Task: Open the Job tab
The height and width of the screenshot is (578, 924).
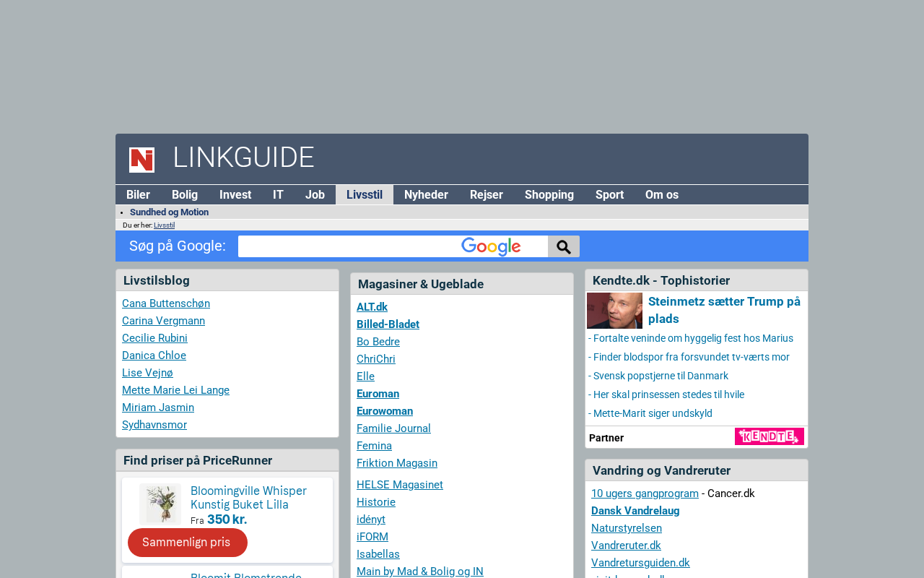Action: point(315,195)
